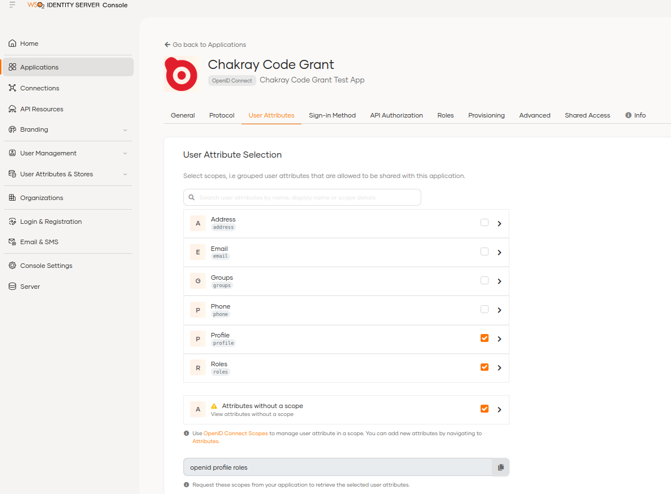Click the API Resources sidebar icon
Image resolution: width=671 pixels, height=494 pixels.
[12, 109]
